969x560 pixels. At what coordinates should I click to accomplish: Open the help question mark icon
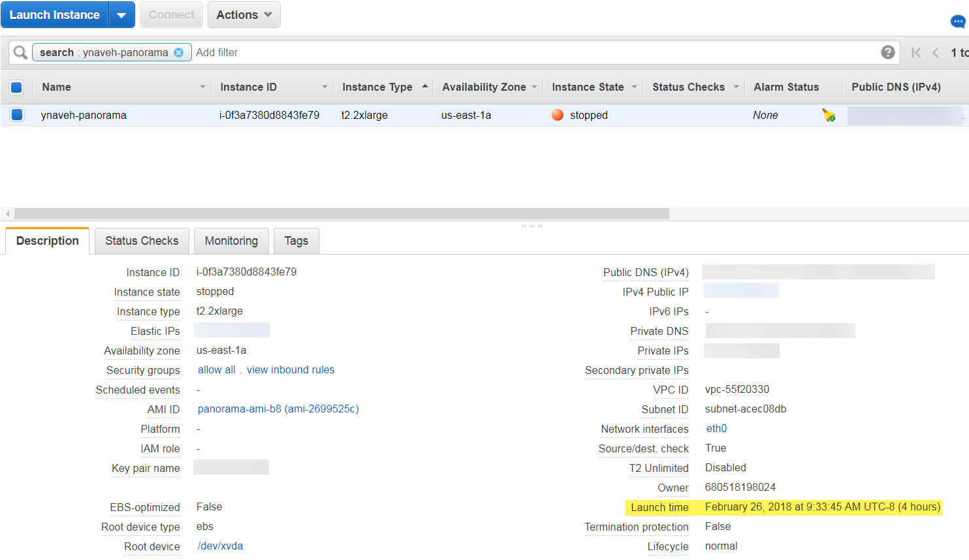tap(887, 52)
